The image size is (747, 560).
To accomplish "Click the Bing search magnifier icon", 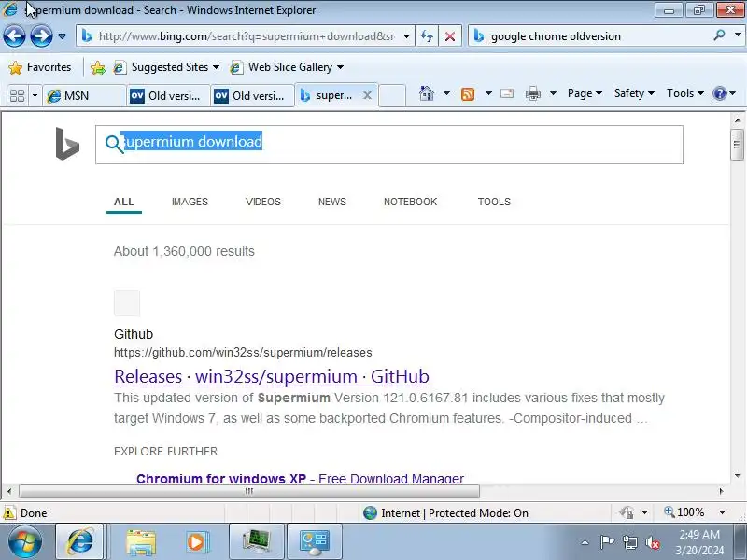I will [114, 144].
